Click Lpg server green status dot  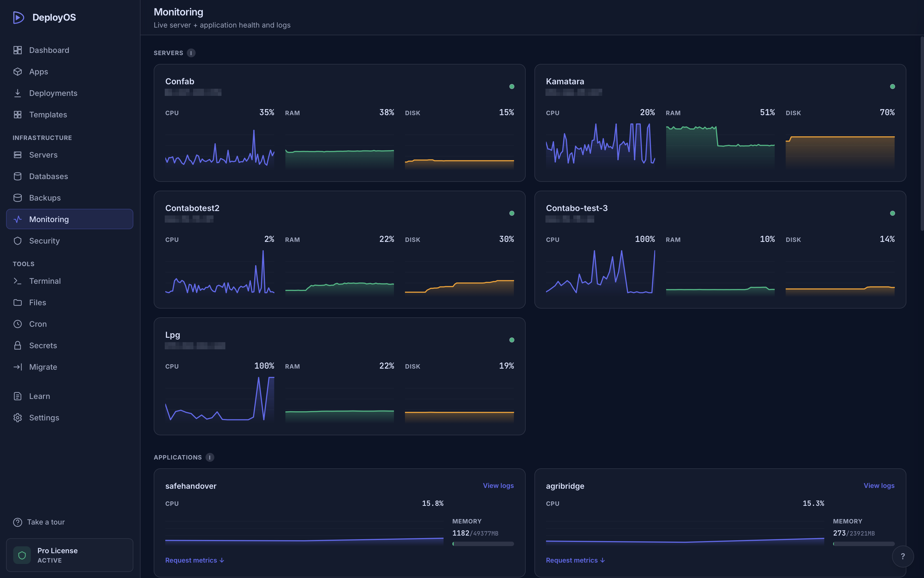[x=512, y=340]
